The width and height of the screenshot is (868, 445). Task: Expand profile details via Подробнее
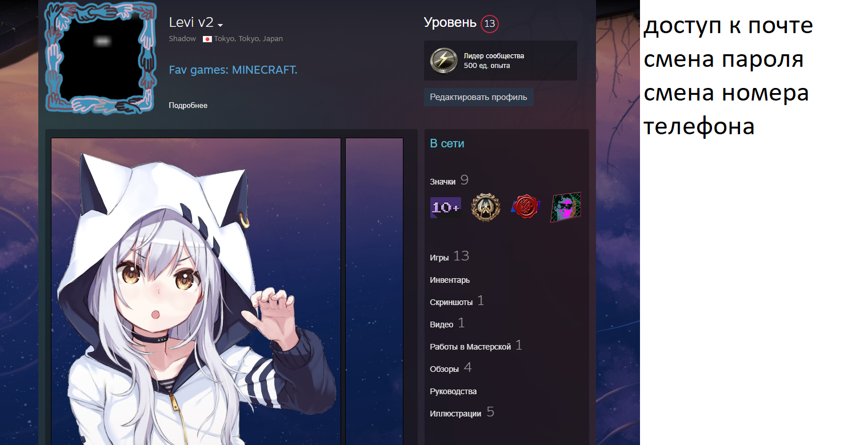(x=188, y=106)
